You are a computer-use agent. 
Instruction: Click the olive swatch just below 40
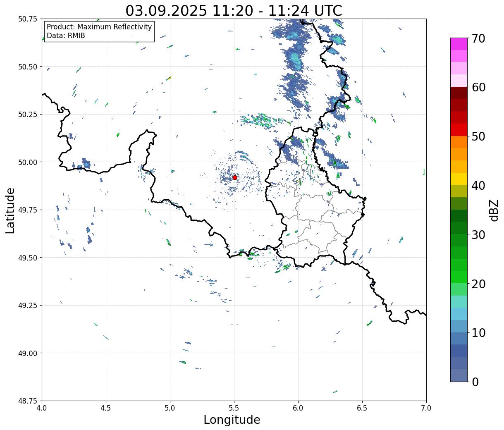(459, 191)
